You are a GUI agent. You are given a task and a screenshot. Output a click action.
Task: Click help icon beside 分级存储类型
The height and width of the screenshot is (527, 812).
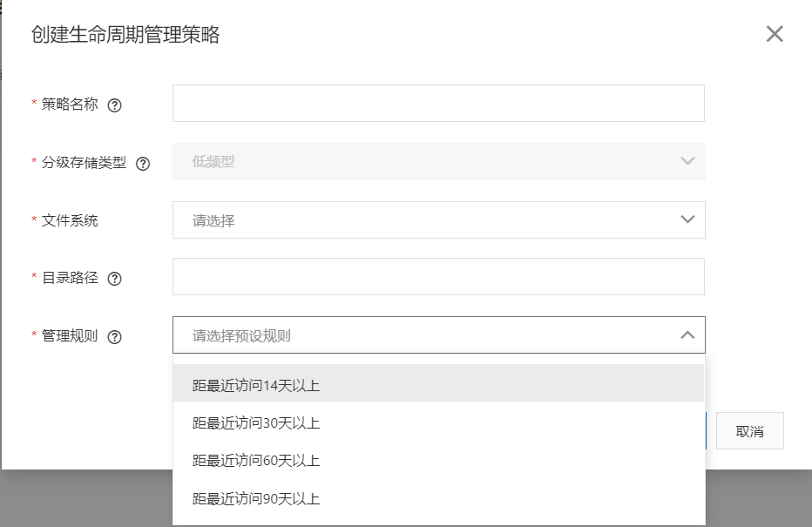[144, 163]
